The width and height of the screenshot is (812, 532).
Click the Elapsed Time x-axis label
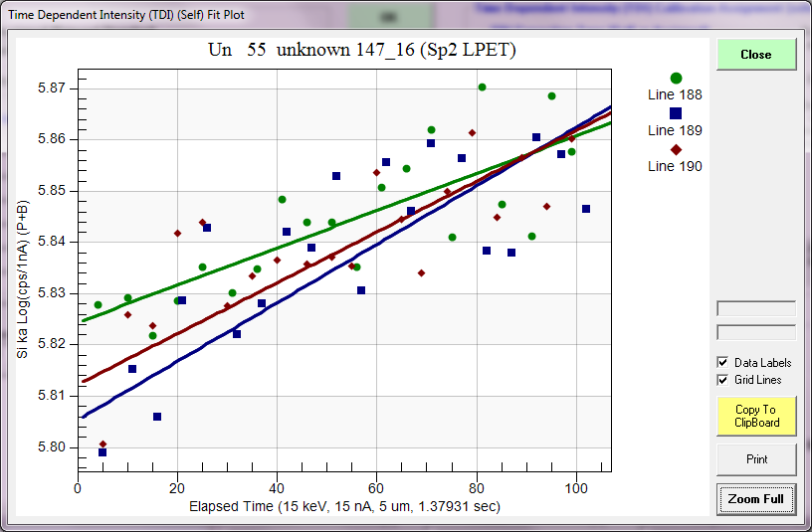[x=344, y=506]
